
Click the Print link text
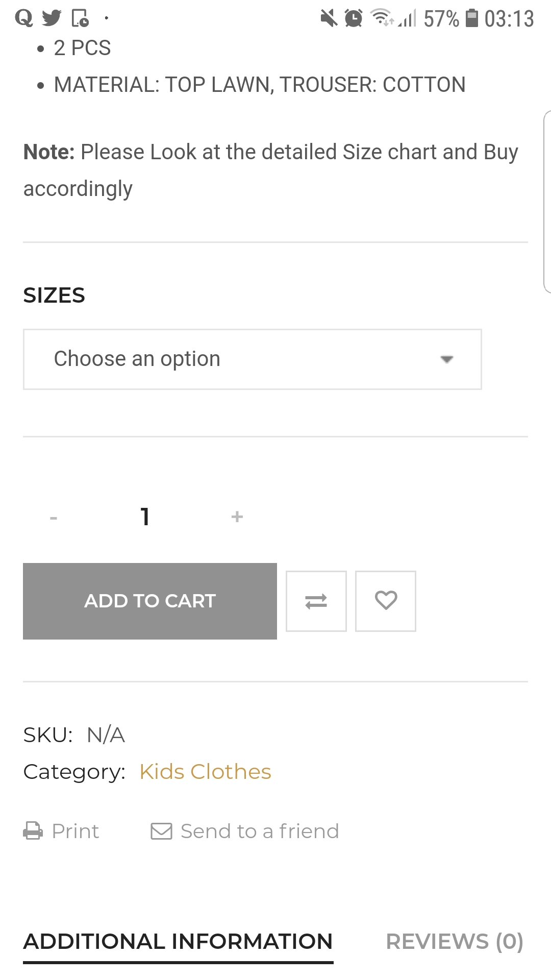pos(76,831)
